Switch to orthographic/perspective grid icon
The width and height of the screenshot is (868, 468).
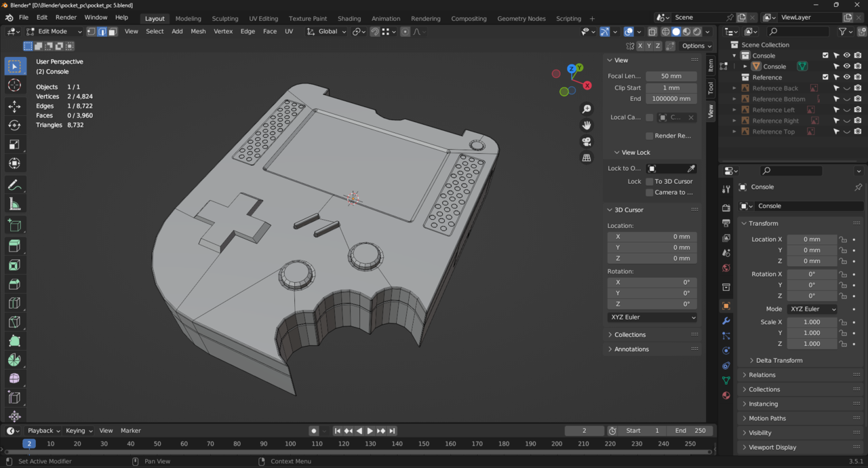pyautogui.click(x=587, y=158)
